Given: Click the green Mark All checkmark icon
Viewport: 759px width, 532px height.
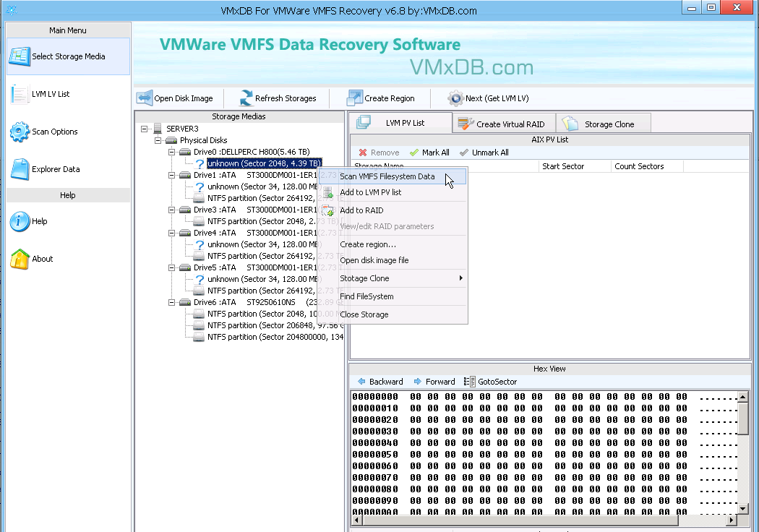Looking at the screenshot, I should click(x=414, y=153).
